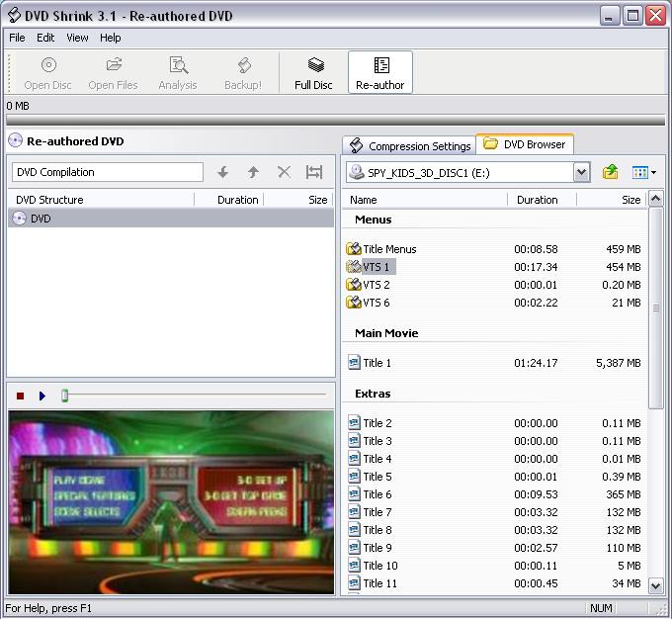Click the 5,387 MB size value
Image resolution: width=672 pixels, height=619 pixels.
(618, 363)
